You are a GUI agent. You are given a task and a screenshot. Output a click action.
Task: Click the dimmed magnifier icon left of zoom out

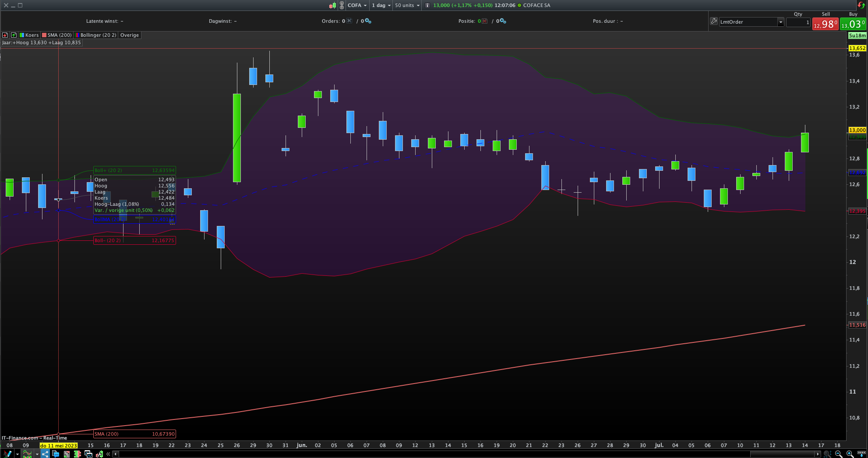[x=827, y=454]
